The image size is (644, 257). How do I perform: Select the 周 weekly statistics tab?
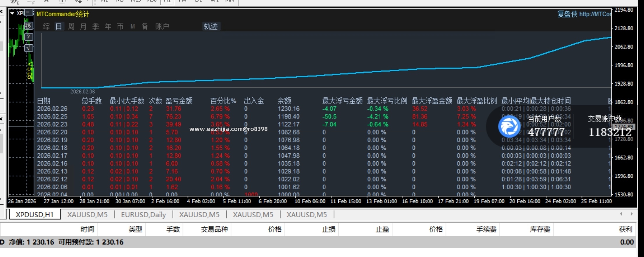(71, 27)
